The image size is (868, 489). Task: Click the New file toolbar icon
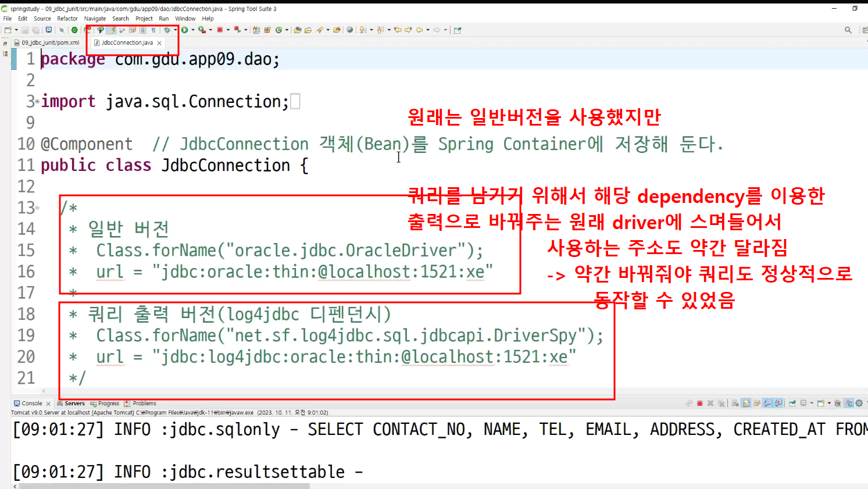click(x=8, y=30)
